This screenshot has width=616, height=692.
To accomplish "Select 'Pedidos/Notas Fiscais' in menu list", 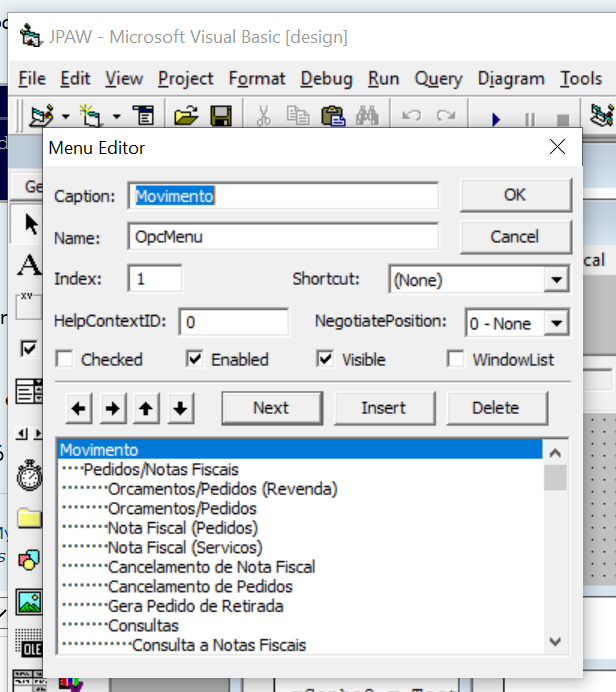I will pos(300,470).
